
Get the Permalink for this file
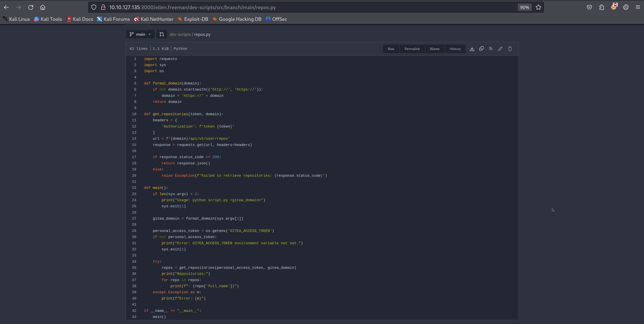412,49
